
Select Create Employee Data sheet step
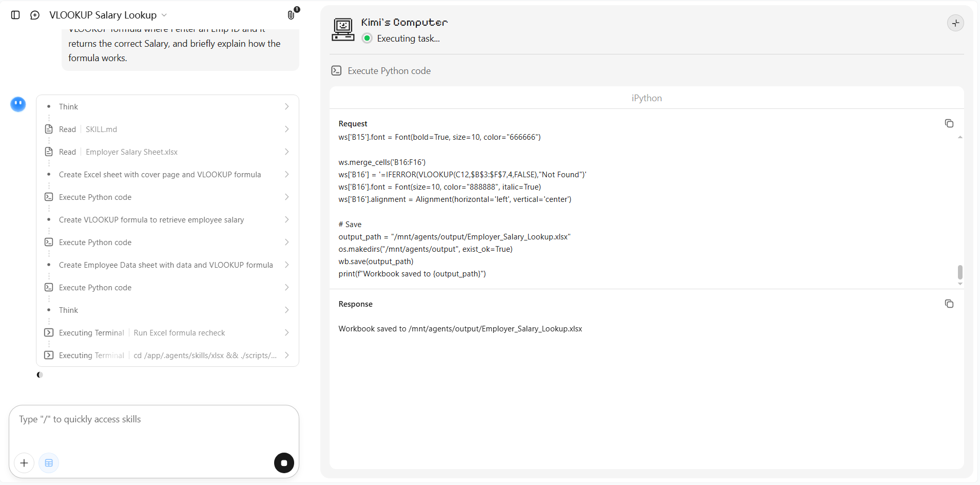click(167, 265)
